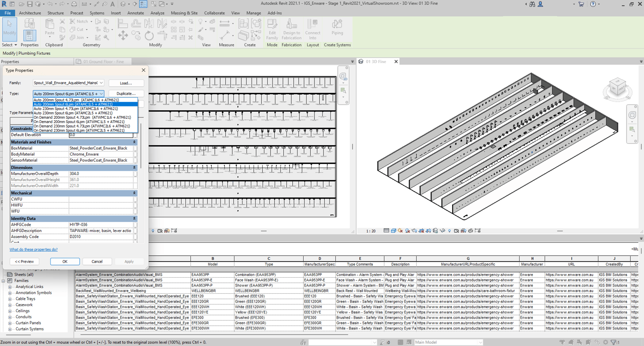
Task: Collapse the Identity Data parameter group
Action: [x=134, y=219]
